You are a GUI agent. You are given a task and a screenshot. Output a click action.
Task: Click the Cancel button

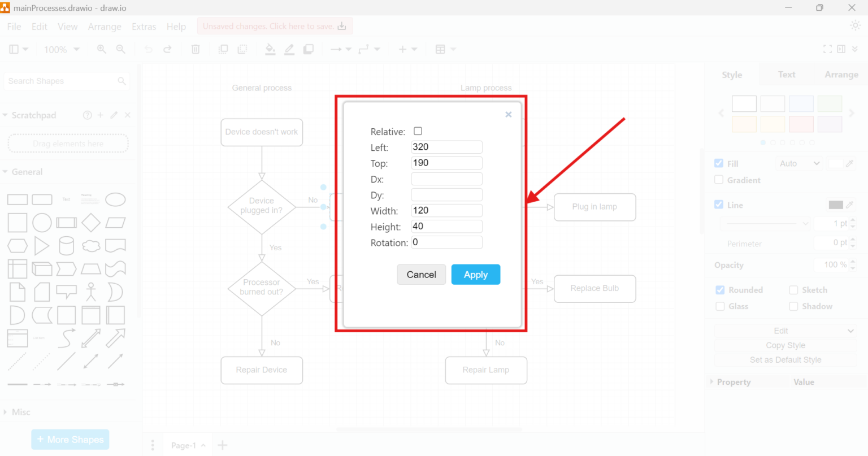pyautogui.click(x=422, y=275)
